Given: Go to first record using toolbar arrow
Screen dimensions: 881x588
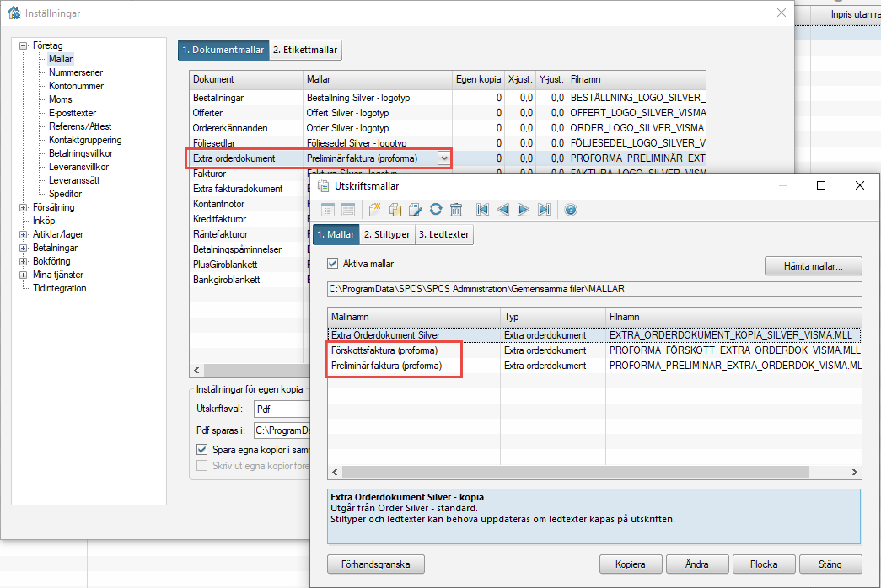Looking at the screenshot, I should pos(483,210).
